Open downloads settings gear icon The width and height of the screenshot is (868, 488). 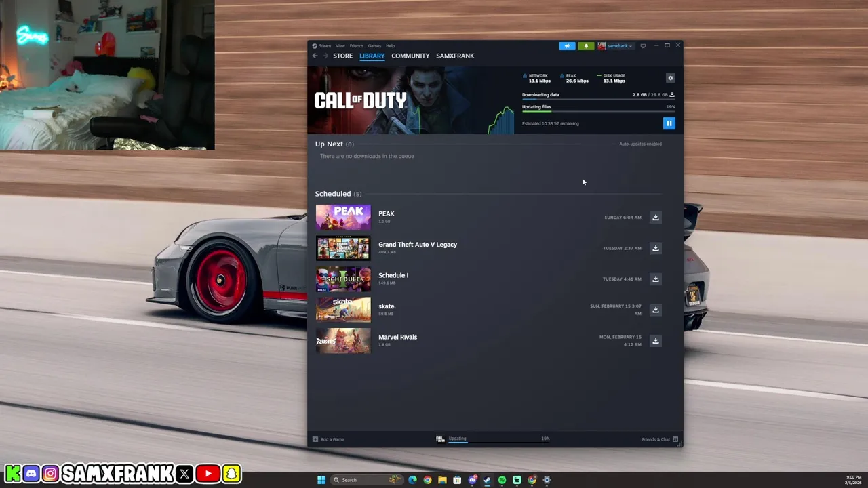670,78
